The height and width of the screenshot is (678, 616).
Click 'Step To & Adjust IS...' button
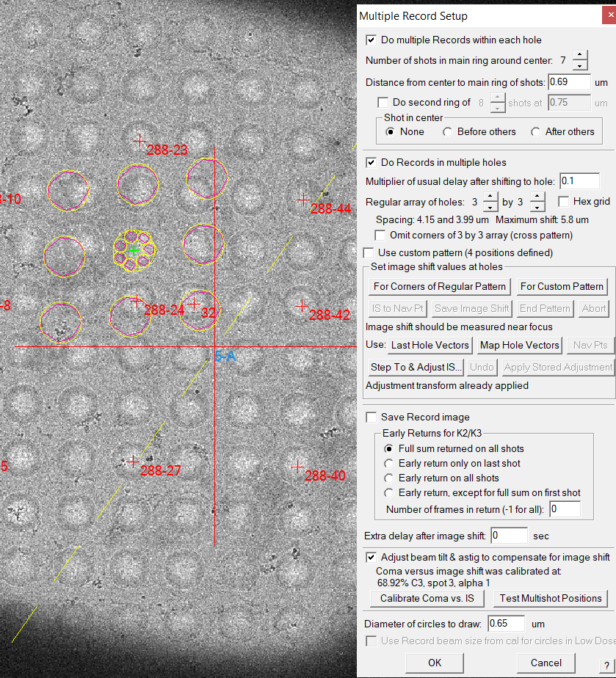tap(416, 368)
